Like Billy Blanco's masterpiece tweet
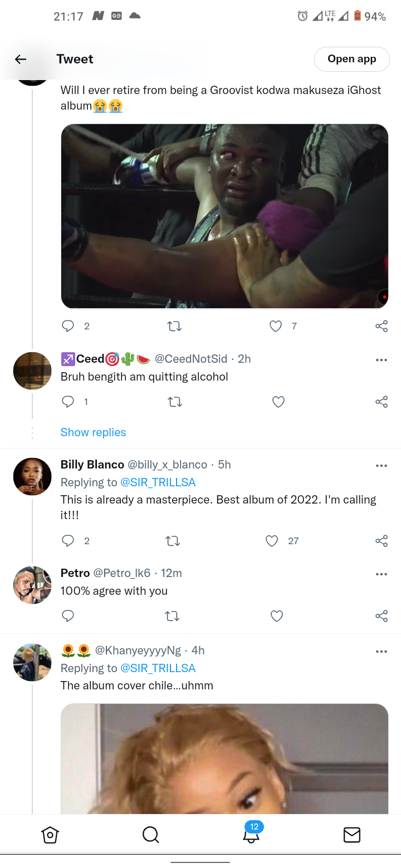This screenshot has height=868, width=401. [x=272, y=541]
